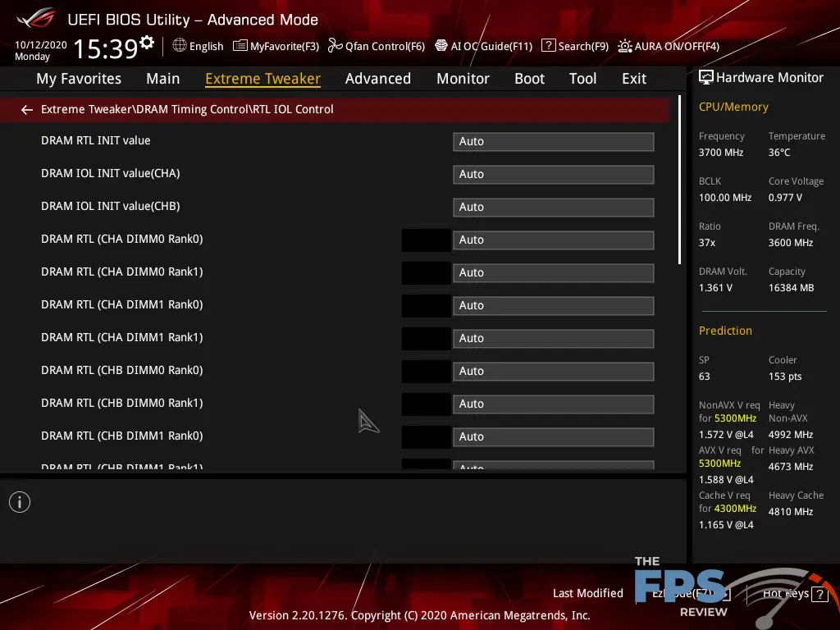
Task: Open AI OC Guide icon
Action: 441,46
